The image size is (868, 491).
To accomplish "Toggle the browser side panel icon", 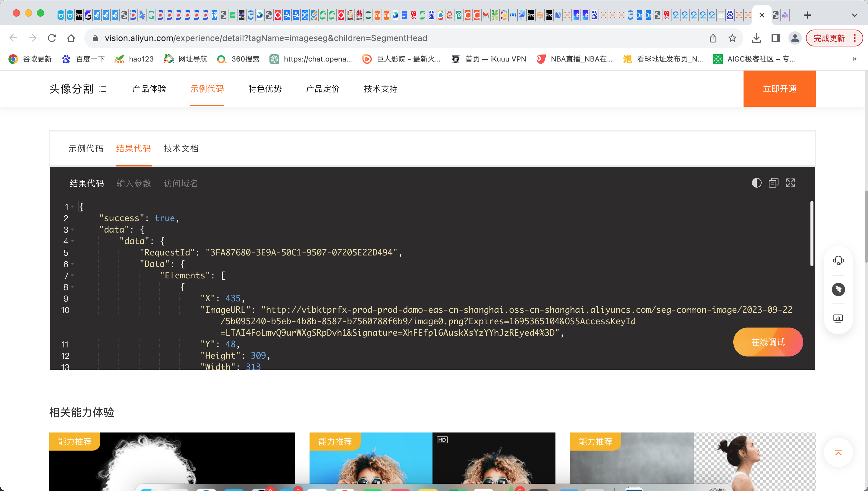I will point(775,38).
